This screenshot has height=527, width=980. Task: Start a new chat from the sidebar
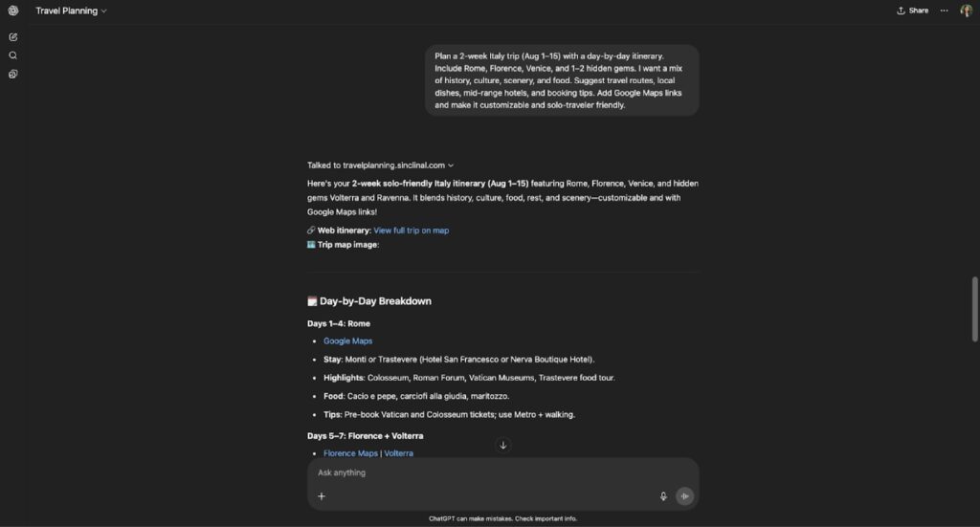[13, 36]
